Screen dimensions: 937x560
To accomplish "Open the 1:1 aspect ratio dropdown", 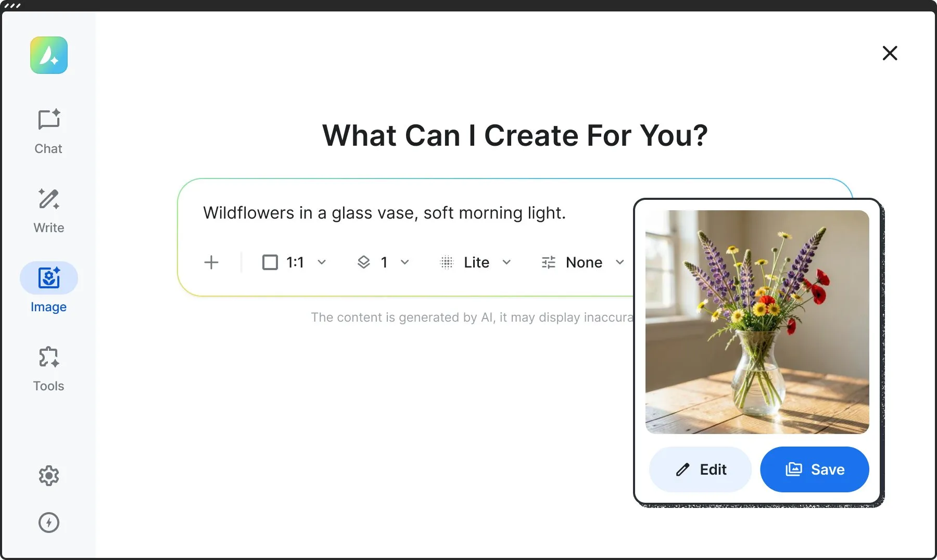I will coord(295,262).
